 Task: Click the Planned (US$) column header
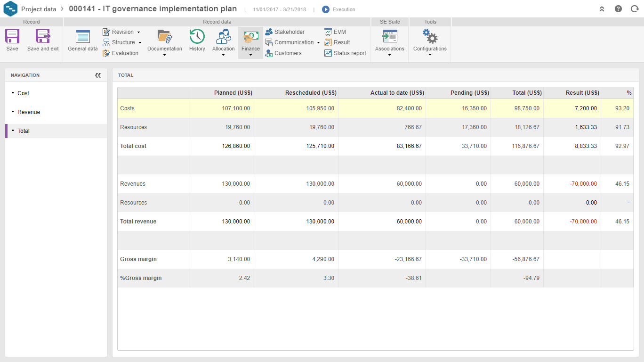point(222,93)
